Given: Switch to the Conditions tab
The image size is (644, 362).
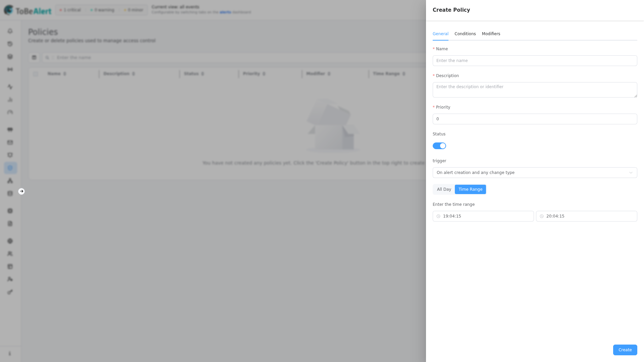Looking at the screenshot, I should pyautogui.click(x=465, y=34).
